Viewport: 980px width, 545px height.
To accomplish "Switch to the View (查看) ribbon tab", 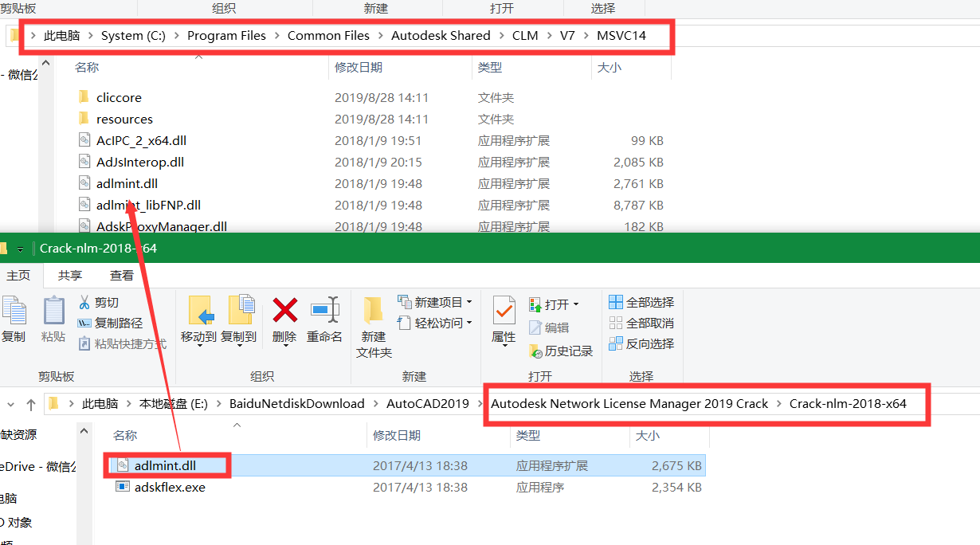I will tap(122, 275).
